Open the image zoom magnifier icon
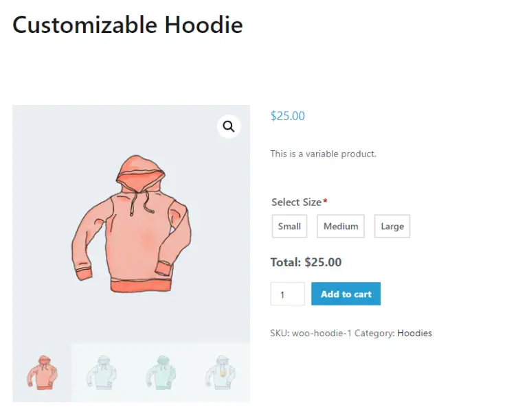529x420 pixels. click(229, 127)
